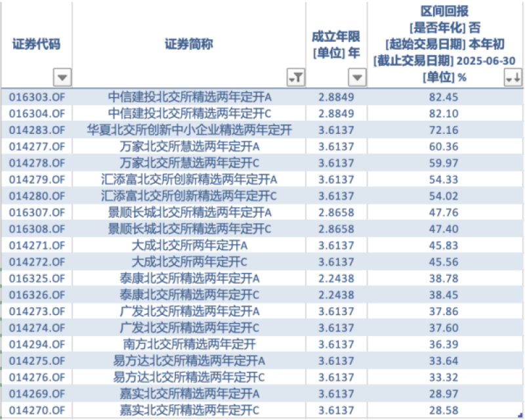Open the 证券代码 column filter dropdown
The height and width of the screenshot is (420, 525).
(x=62, y=77)
